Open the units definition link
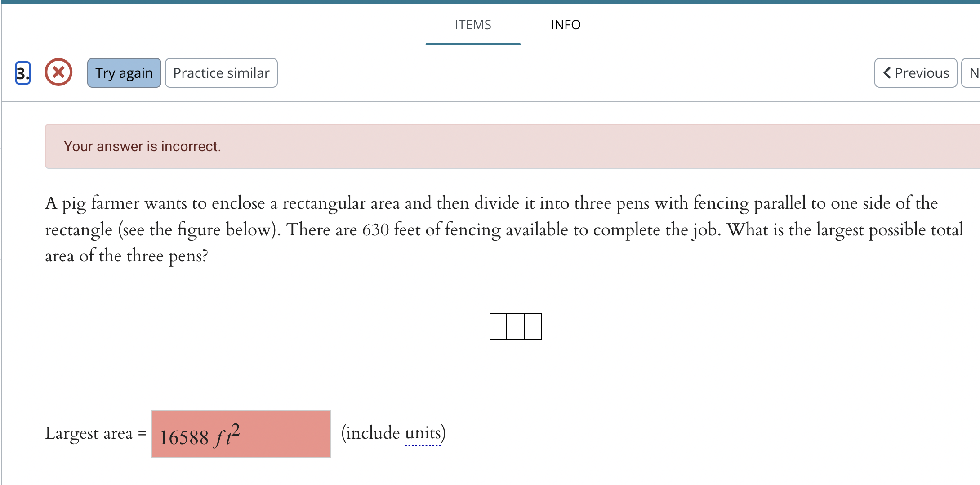The height and width of the screenshot is (485, 980). 423,432
